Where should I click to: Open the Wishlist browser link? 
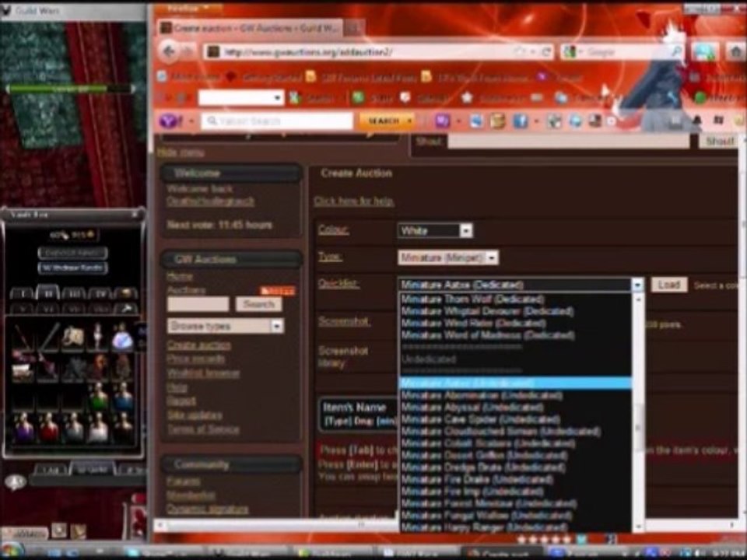tap(203, 373)
